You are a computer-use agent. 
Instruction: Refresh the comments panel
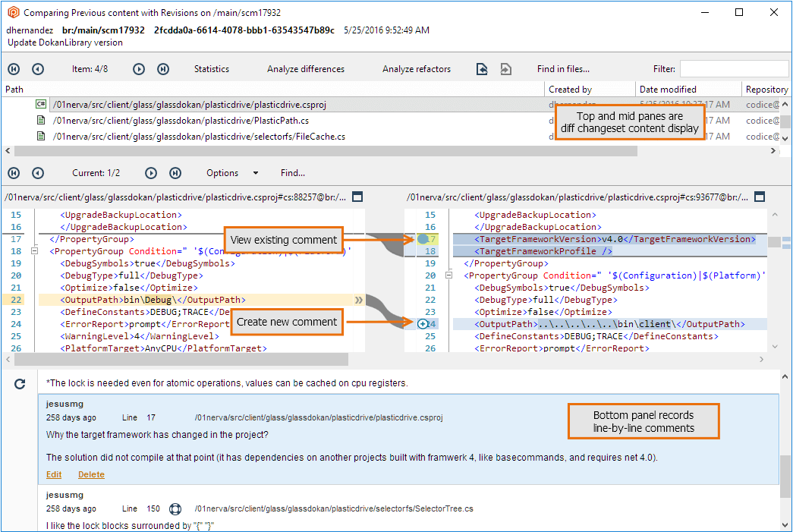(19, 384)
